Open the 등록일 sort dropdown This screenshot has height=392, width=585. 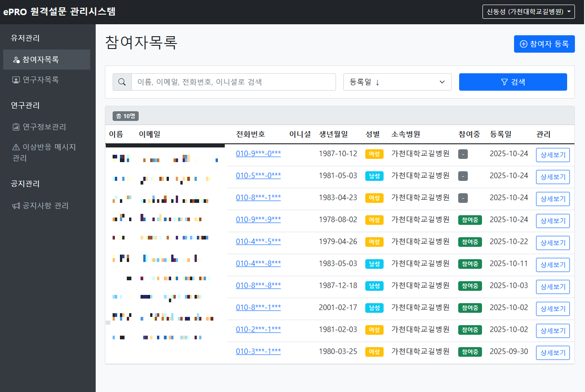pyautogui.click(x=397, y=82)
